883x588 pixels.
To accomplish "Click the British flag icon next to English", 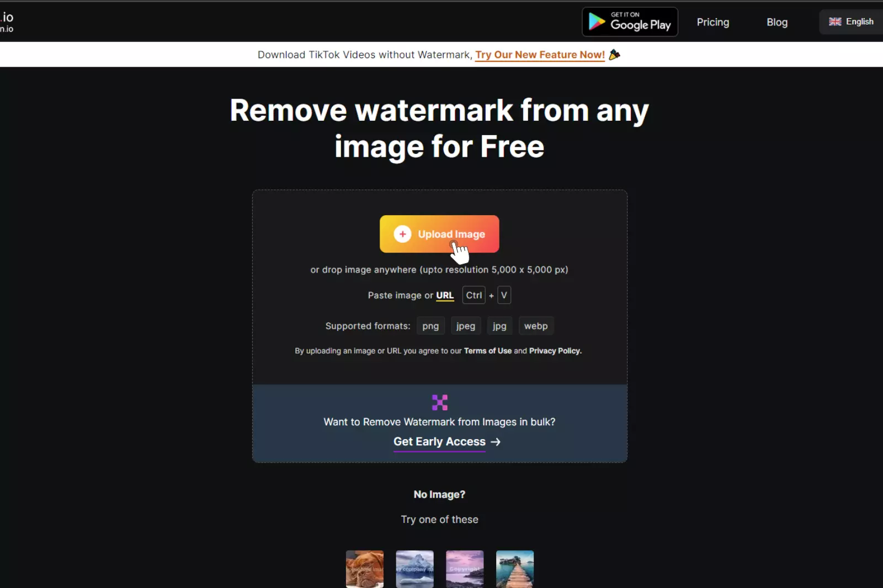I will pos(835,22).
